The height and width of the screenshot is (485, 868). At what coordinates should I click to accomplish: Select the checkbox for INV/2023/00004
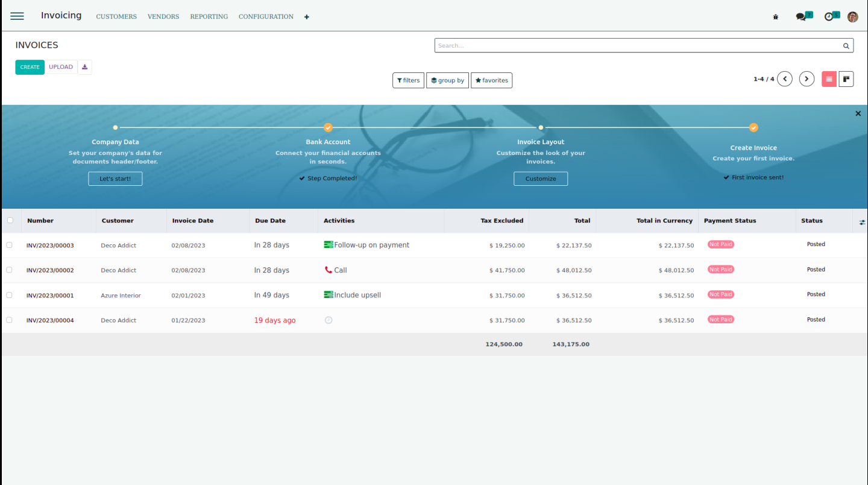tap(9, 320)
